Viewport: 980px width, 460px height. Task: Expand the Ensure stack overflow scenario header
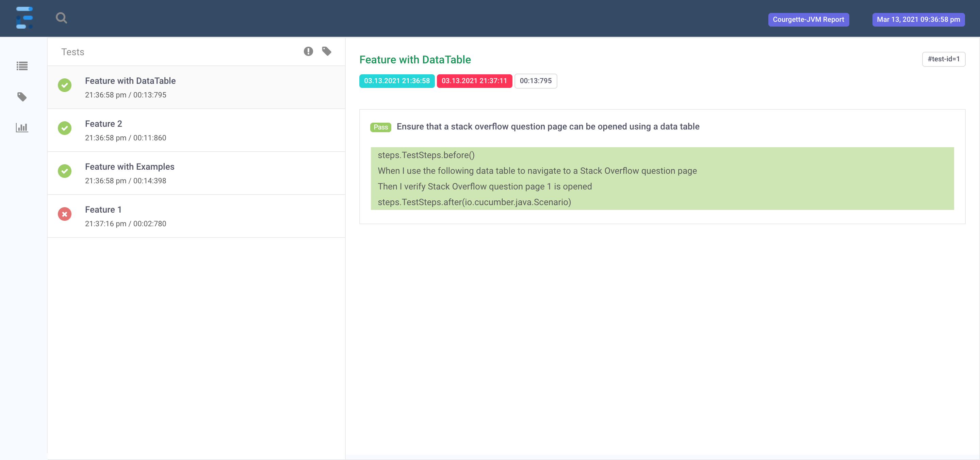coord(548,126)
